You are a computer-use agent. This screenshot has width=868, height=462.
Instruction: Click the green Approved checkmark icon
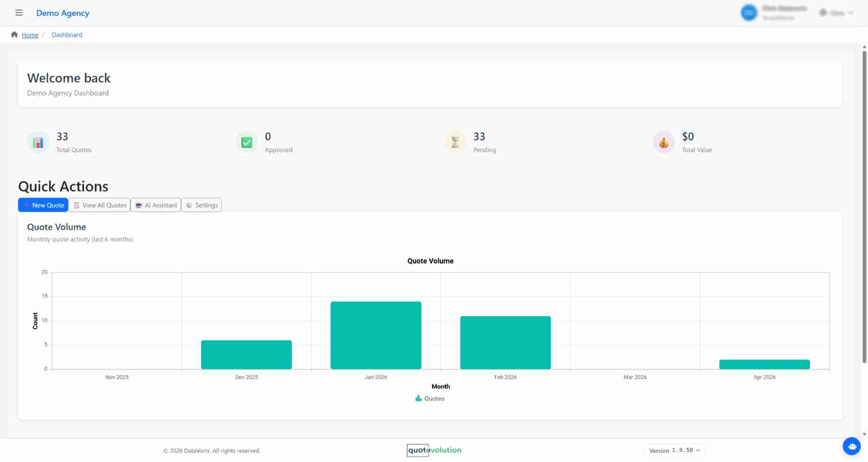(x=246, y=142)
